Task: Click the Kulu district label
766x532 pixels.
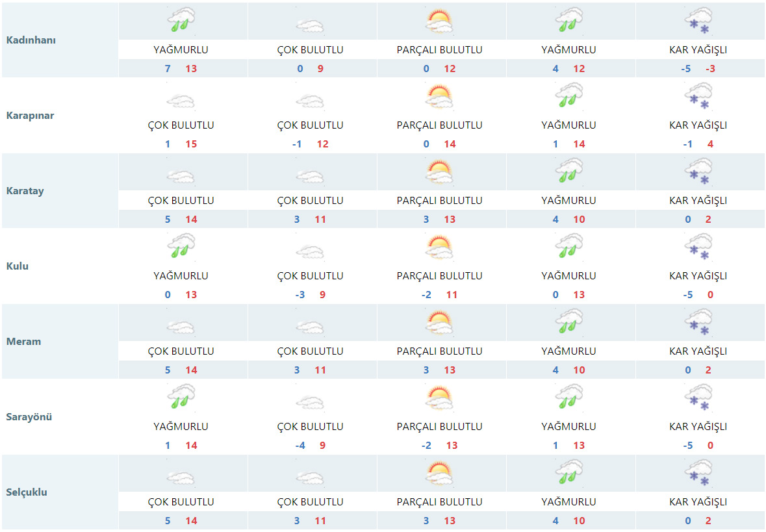Action: (18, 266)
